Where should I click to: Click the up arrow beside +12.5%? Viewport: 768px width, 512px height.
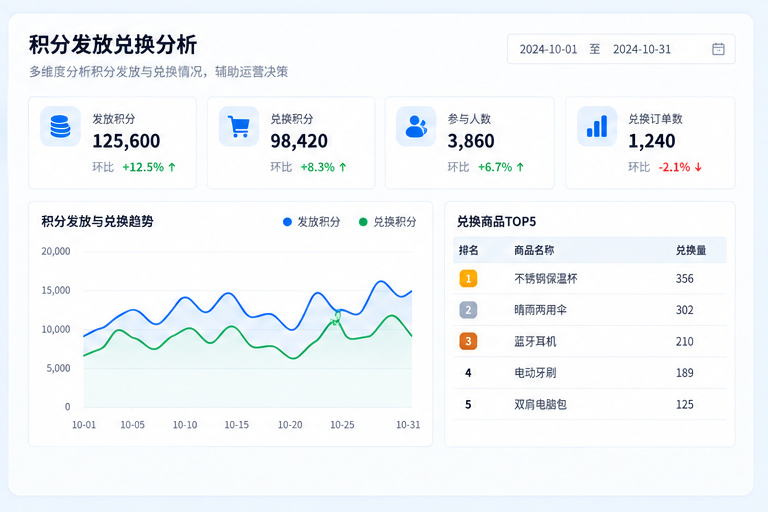click(172, 167)
